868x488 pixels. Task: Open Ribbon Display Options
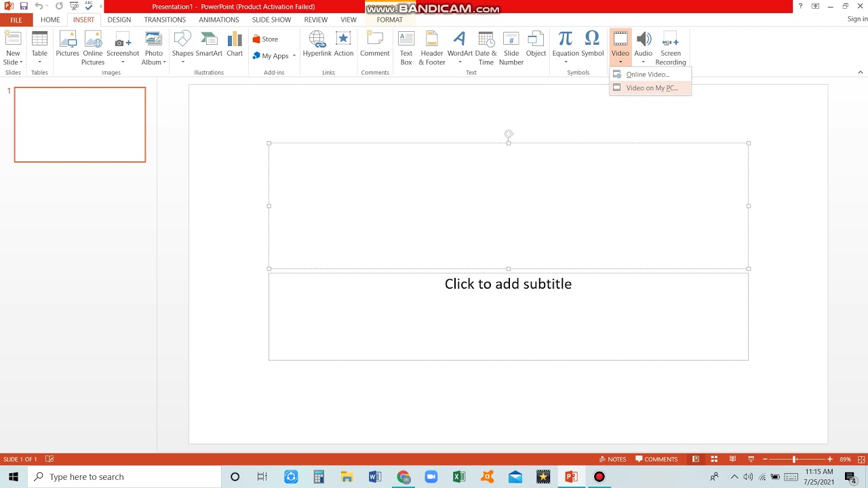coord(814,6)
